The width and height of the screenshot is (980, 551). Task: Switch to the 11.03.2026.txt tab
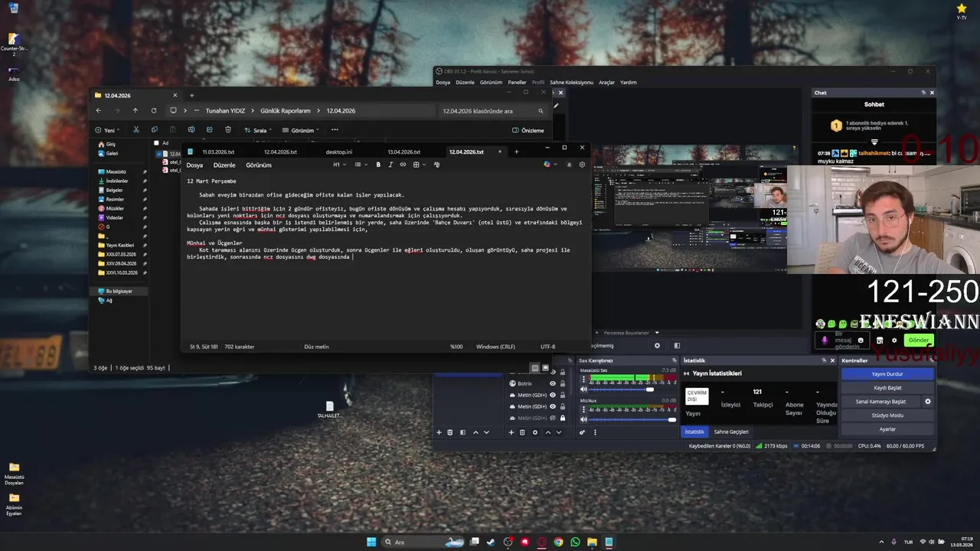[218, 152]
